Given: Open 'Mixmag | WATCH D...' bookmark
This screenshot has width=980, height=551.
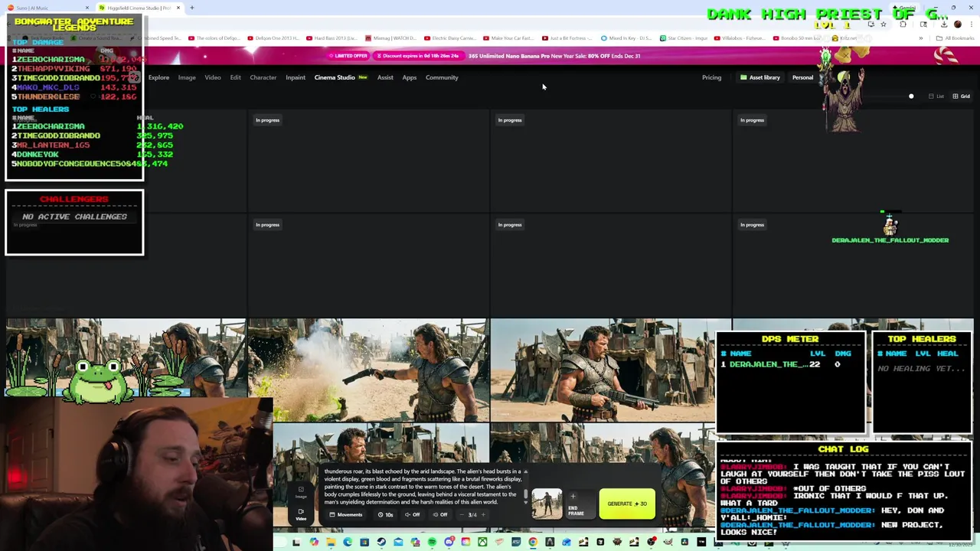Looking at the screenshot, I should 390,38.
